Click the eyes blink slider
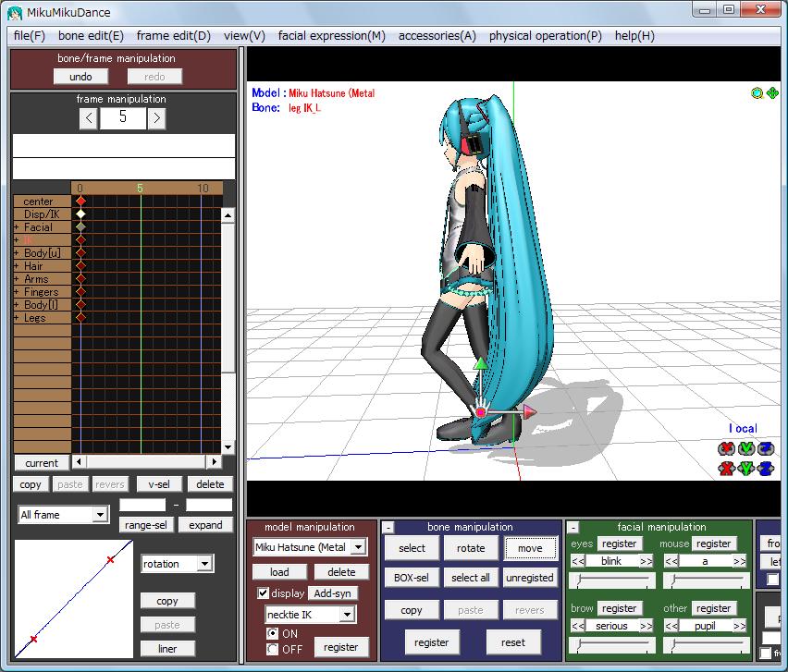The image size is (788, 672). (x=611, y=581)
